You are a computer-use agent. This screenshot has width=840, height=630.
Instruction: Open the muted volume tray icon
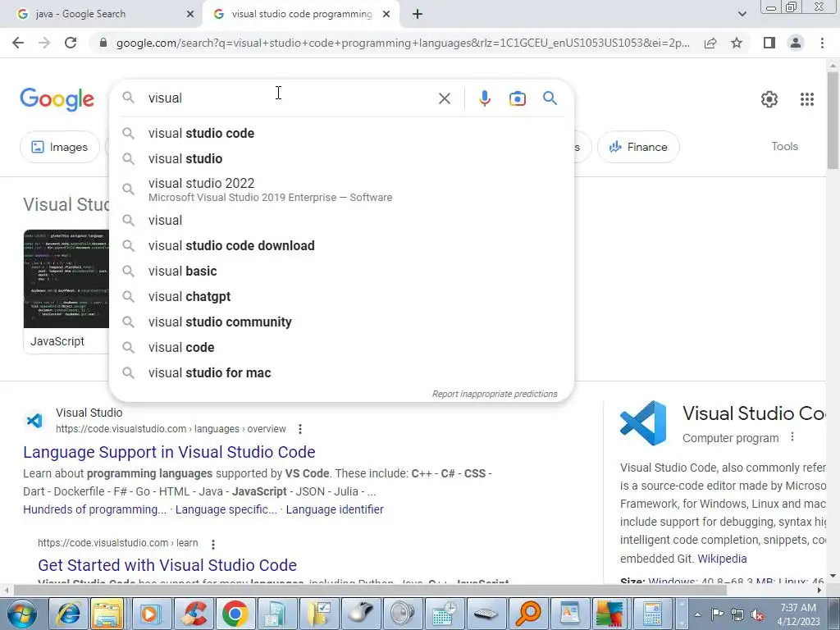(x=757, y=614)
